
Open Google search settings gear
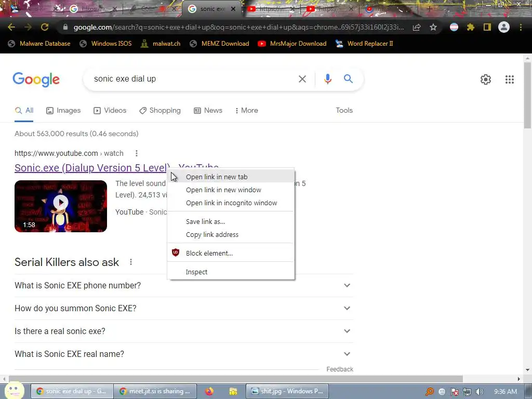click(486, 79)
